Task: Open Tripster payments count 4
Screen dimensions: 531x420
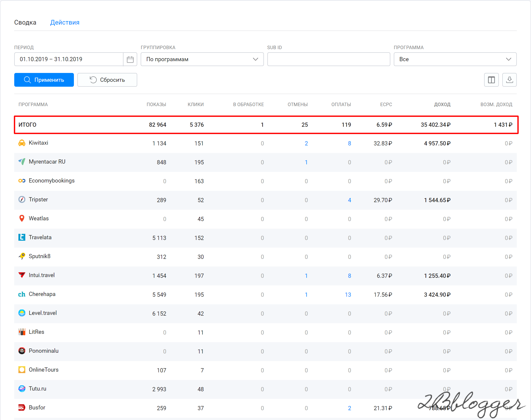Action: pyautogui.click(x=349, y=200)
